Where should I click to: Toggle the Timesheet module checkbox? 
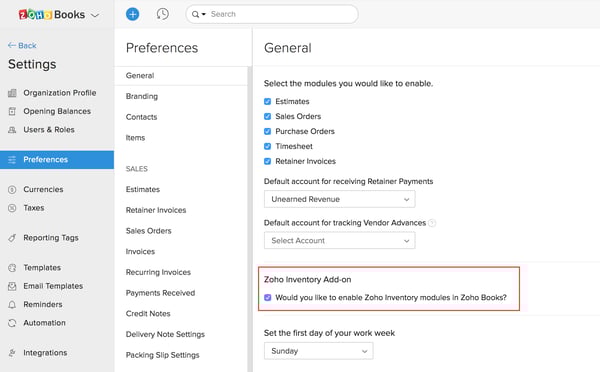coord(267,146)
